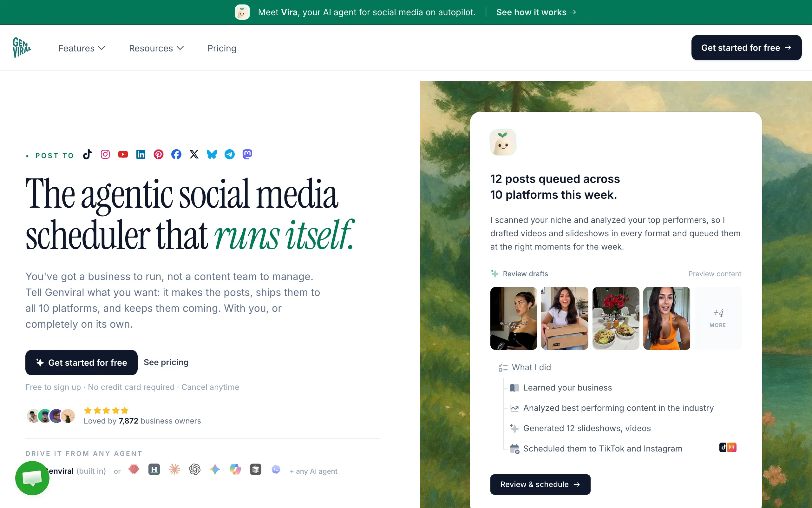The height and width of the screenshot is (508, 812).
Task: Click the Review drafts label
Action: 526,274
